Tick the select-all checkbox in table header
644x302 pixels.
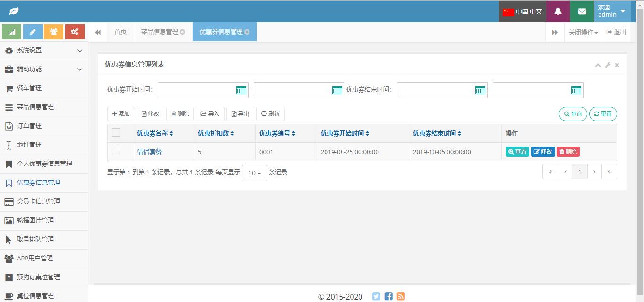tap(116, 133)
